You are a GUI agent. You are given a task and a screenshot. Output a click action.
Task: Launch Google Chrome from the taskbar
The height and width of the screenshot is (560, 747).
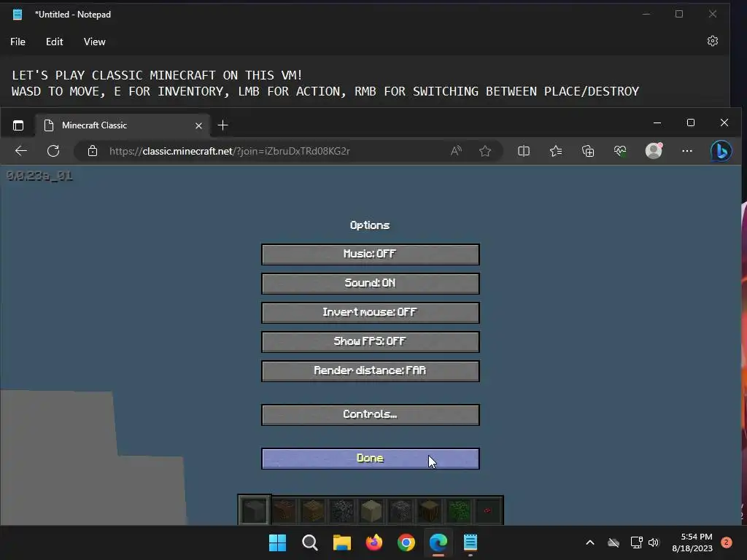[406, 542]
